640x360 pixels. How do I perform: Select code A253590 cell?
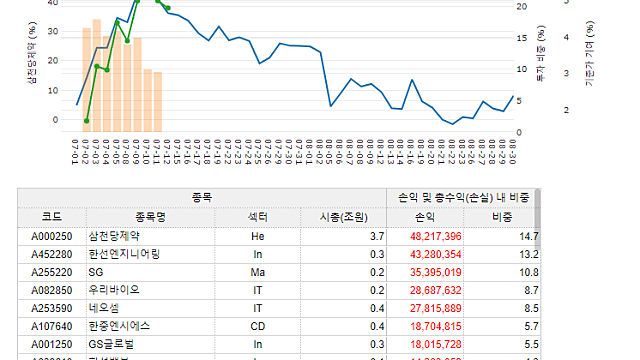[52, 308]
